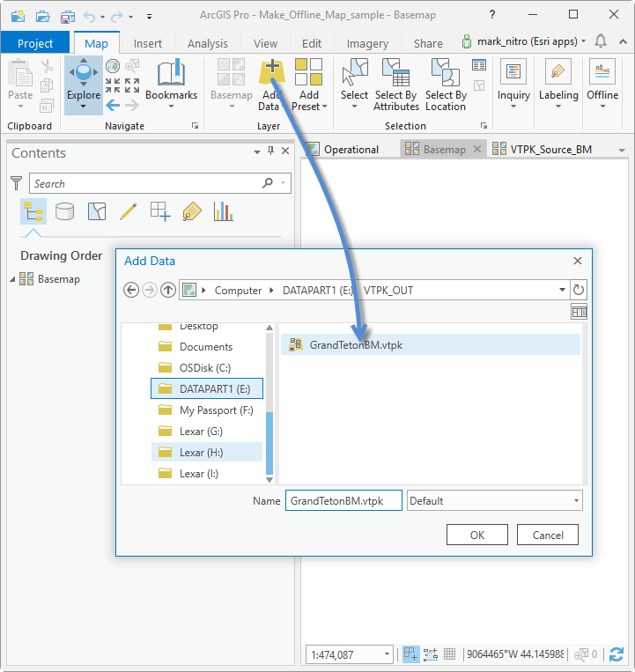The width and height of the screenshot is (635, 672).
Task: Switch to the Insert ribbon tab
Action: pos(148,44)
